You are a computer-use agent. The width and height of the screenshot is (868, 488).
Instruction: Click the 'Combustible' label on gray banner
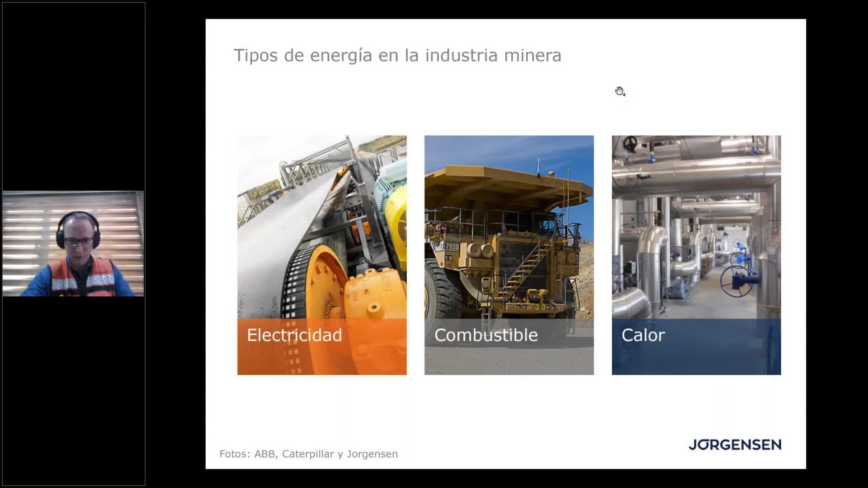tap(486, 335)
